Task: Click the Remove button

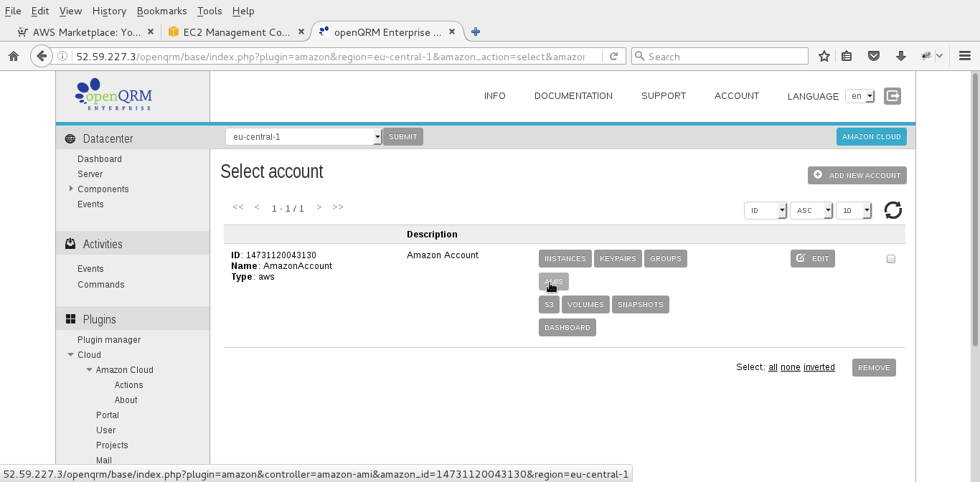Action: [x=874, y=367]
